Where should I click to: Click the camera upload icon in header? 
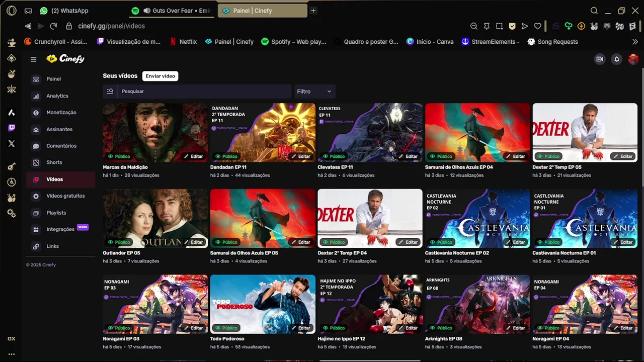point(600,59)
